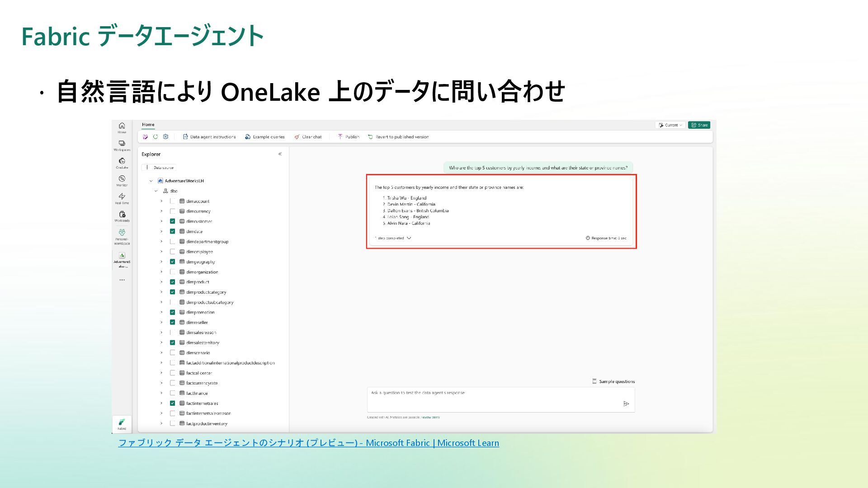Image resolution: width=868 pixels, height=488 pixels.
Task: Go to Real-Time hub icon
Action: (x=122, y=197)
